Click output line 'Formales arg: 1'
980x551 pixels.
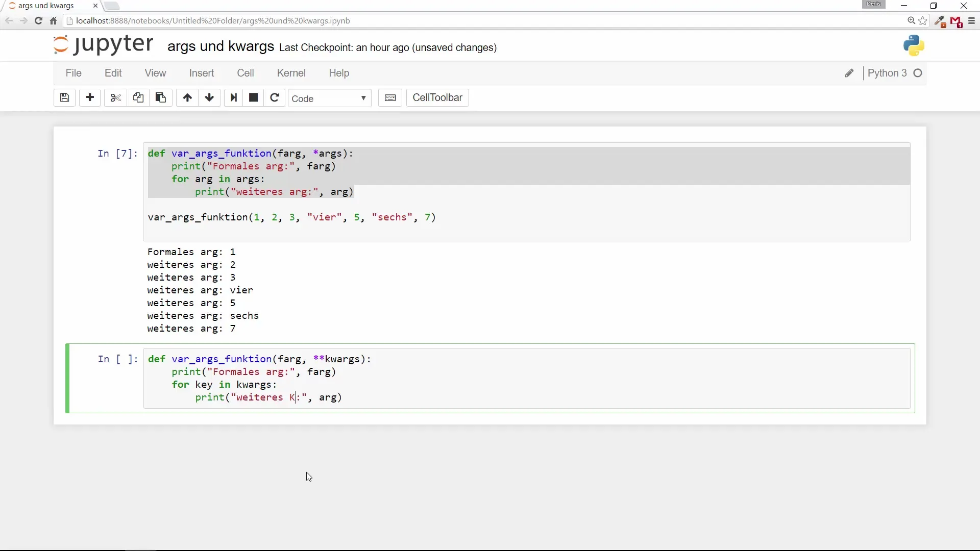point(191,252)
